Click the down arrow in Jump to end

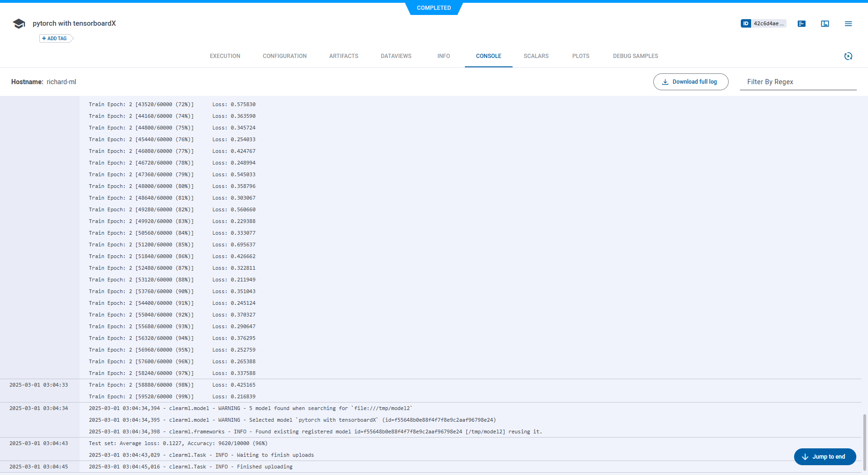click(x=805, y=457)
